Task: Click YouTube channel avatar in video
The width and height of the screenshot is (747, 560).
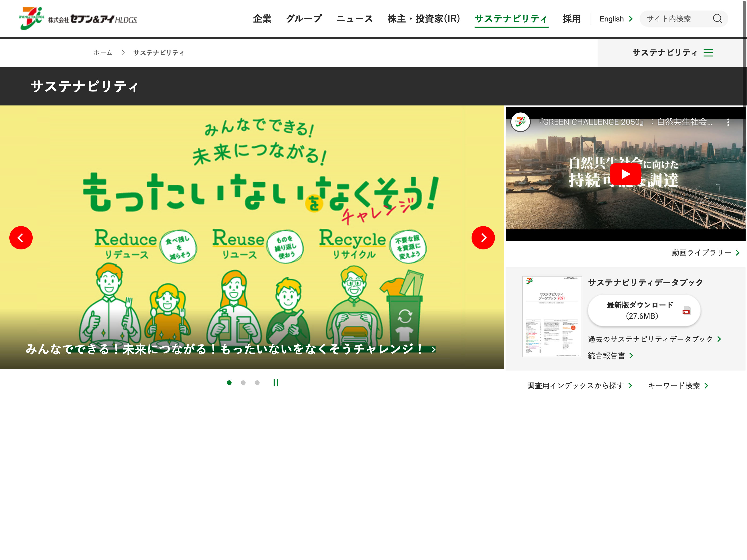Action: [520, 122]
